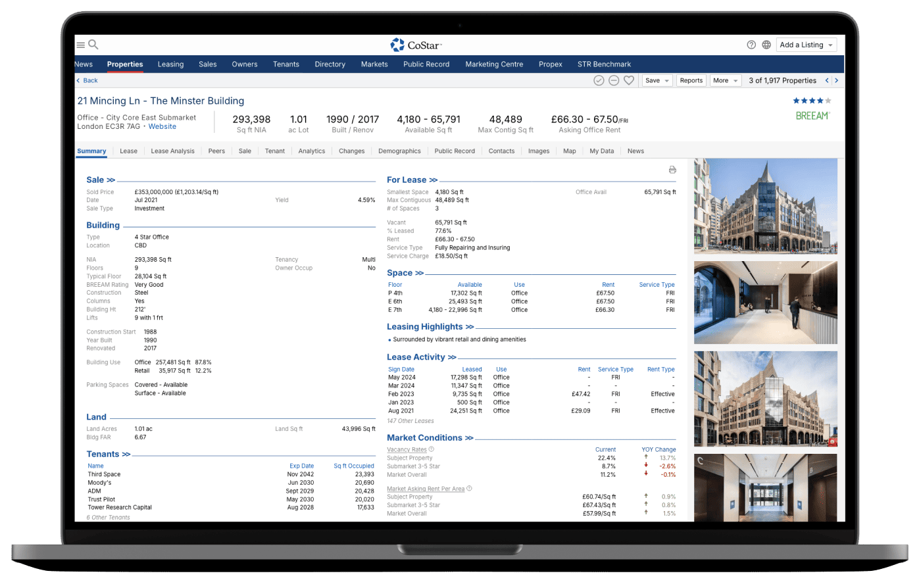Open the help question mark icon
Viewport: 921px width, 588px height.
751,45
